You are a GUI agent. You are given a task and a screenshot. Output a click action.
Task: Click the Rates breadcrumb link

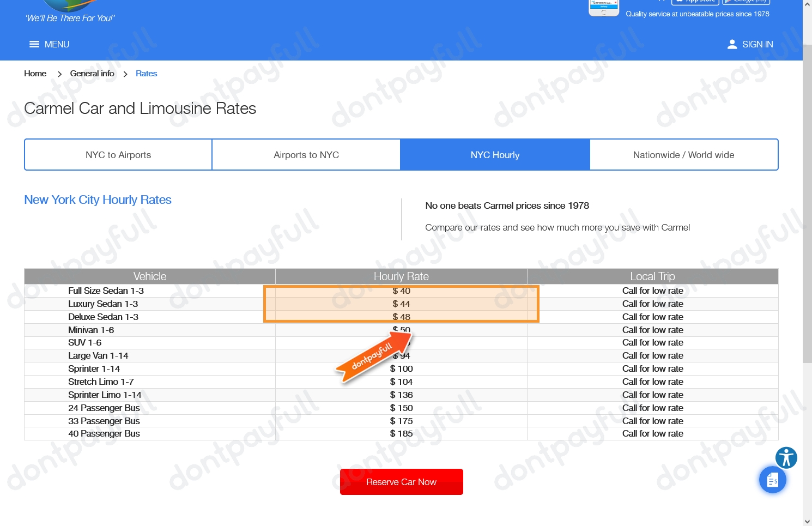pyautogui.click(x=146, y=74)
